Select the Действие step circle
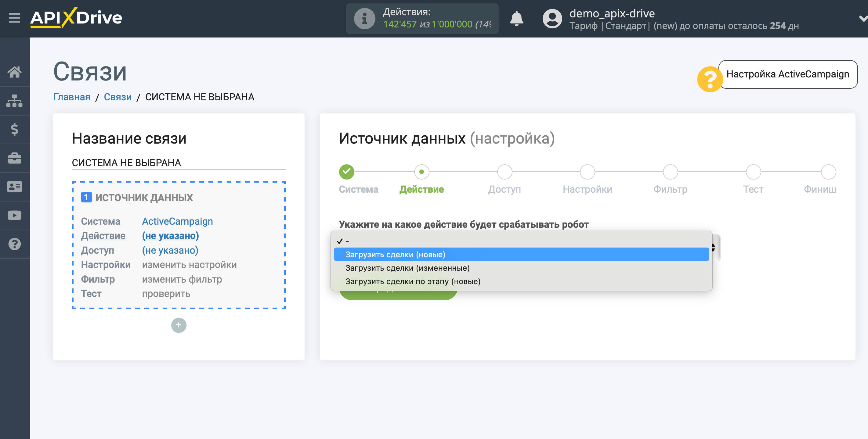868x439 pixels. click(x=421, y=172)
